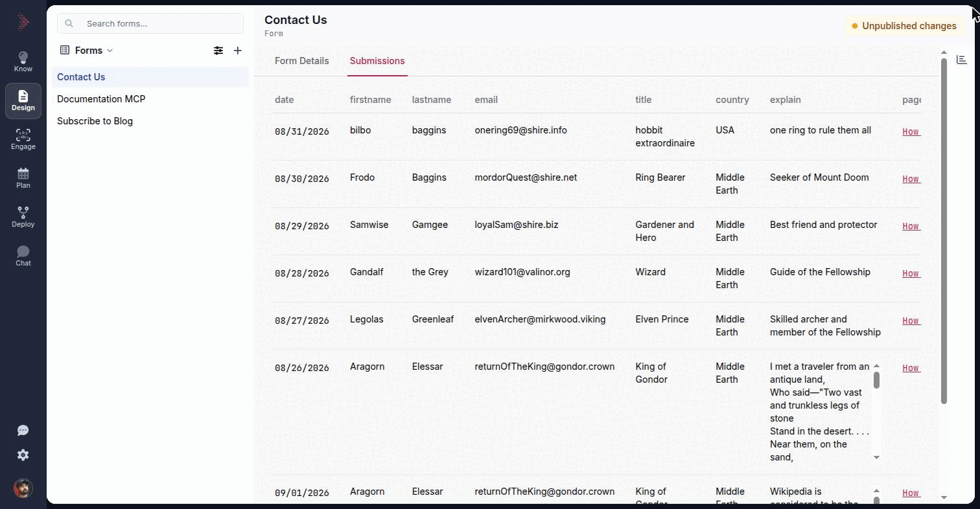This screenshot has width=980, height=509.
Task: Open the page link in Gandalf's row
Action: [x=911, y=273]
